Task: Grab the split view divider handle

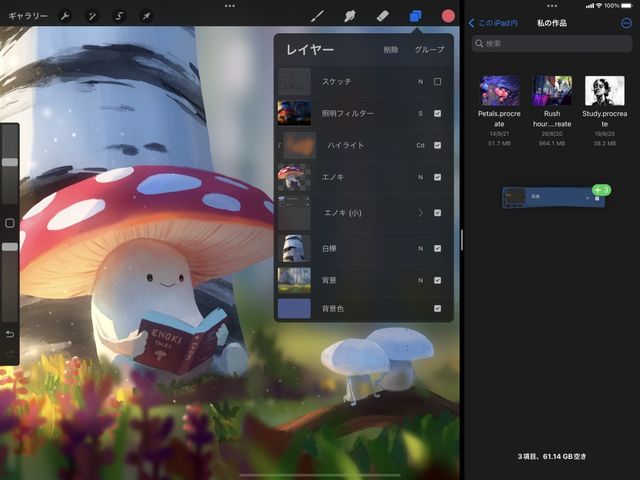Action: click(x=462, y=240)
